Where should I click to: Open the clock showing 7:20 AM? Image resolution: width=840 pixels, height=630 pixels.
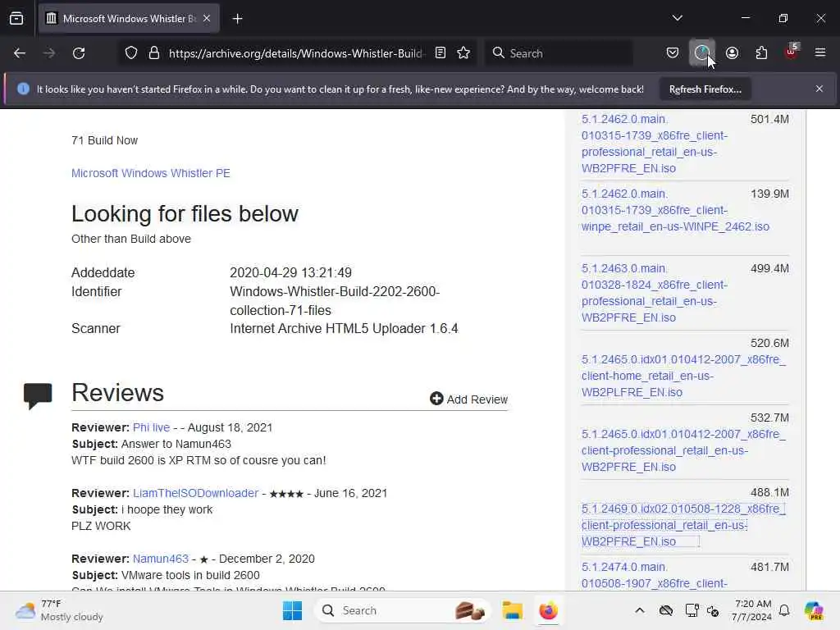752,610
